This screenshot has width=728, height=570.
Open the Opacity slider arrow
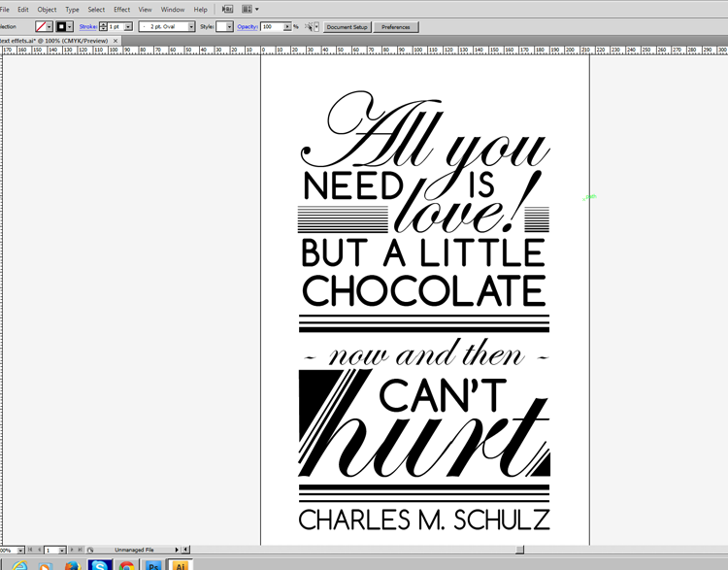point(287,27)
